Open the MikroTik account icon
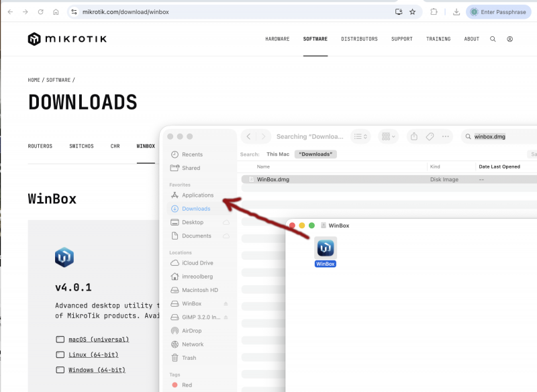The image size is (537, 392). tap(510, 39)
